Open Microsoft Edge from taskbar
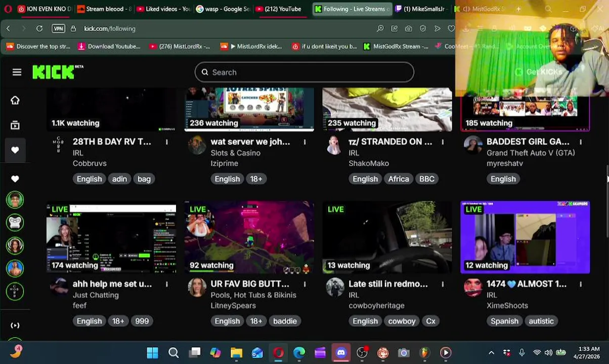Screen dimensions: 609x364 (x=299, y=353)
